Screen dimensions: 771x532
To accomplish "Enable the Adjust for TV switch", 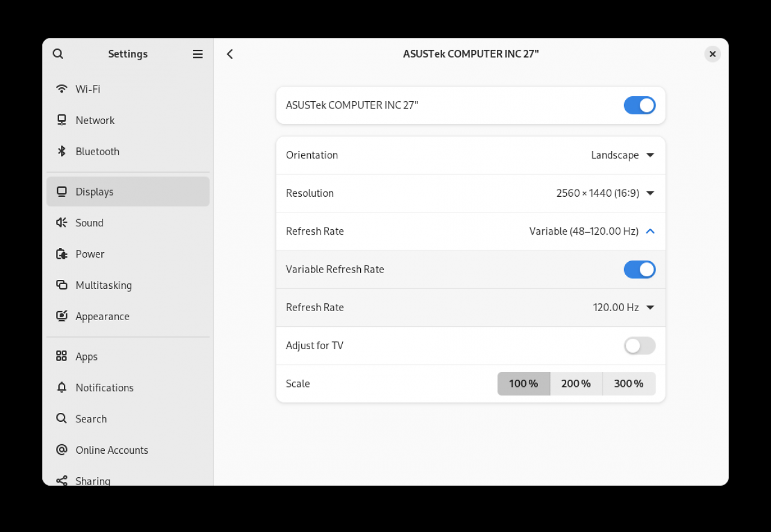I will (x=640, y=345).
